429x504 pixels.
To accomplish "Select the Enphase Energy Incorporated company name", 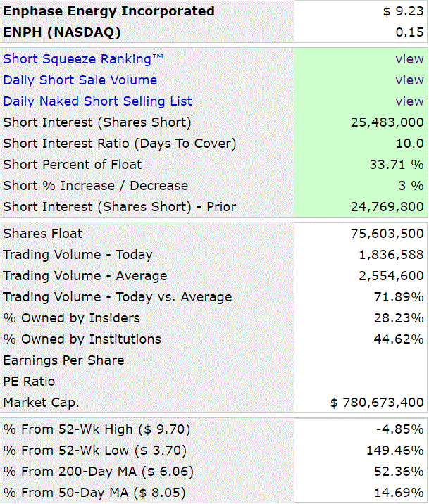I will tap(108, 11).
